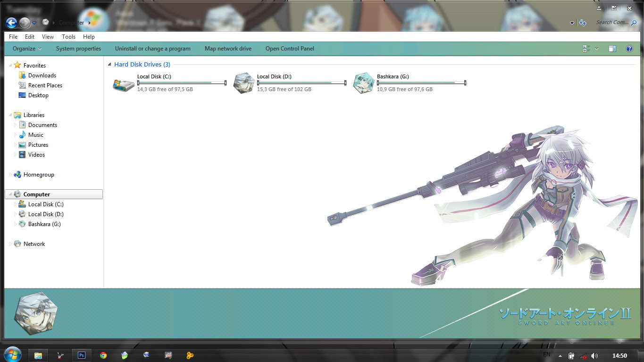Select Computer in the navigation pane

[53, 194]
